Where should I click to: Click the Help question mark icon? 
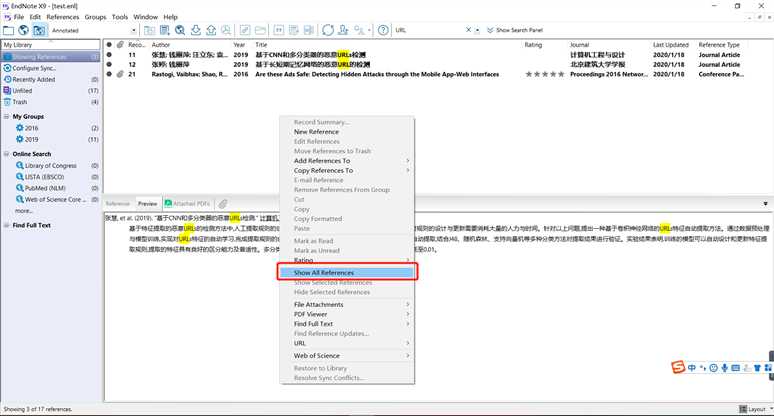[383, 31]
